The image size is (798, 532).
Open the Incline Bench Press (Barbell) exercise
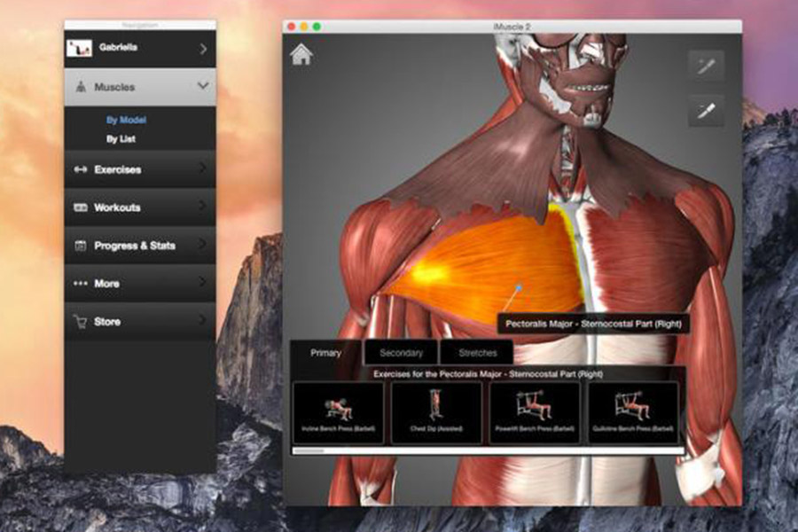click(337, 411)
